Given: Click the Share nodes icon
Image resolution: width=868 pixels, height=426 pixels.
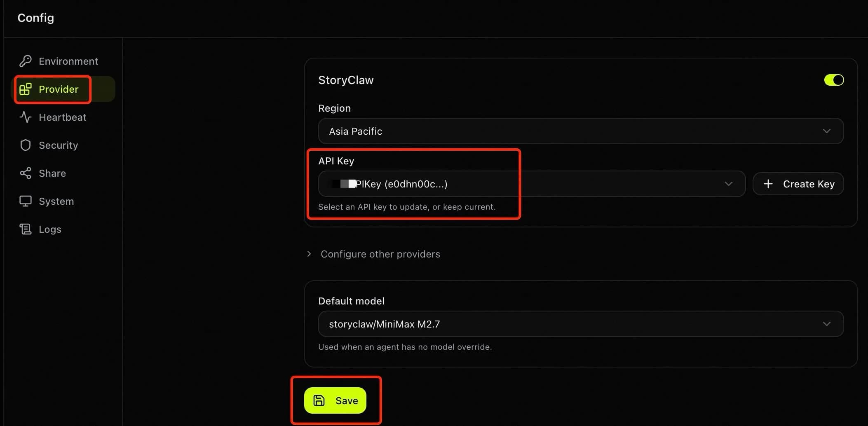Looking at the screenshot, I should click(26, 173).
